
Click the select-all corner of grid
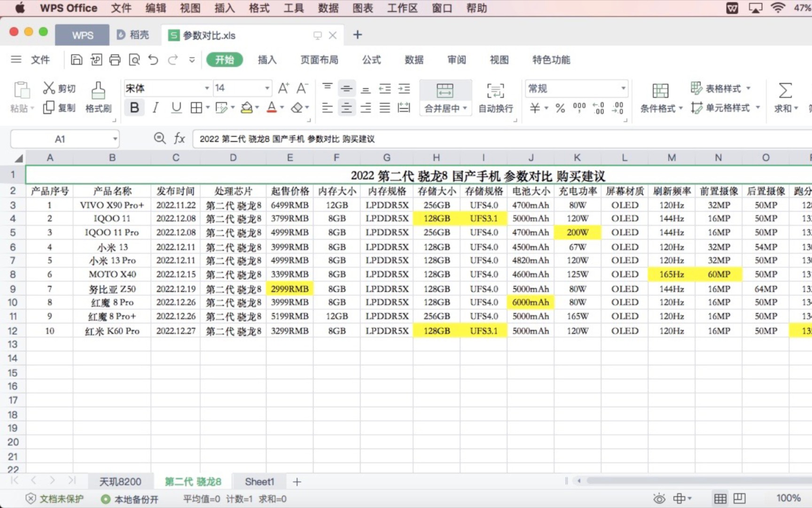pyautogui.click(x=18, y=158)
